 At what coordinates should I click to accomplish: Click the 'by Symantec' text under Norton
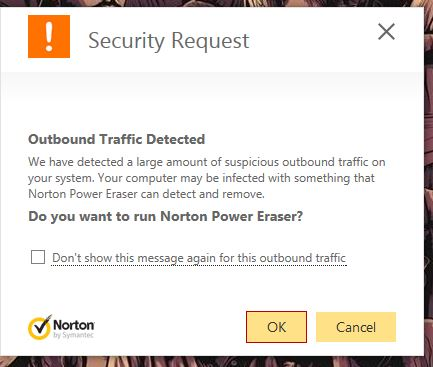(x=73, y=335)
